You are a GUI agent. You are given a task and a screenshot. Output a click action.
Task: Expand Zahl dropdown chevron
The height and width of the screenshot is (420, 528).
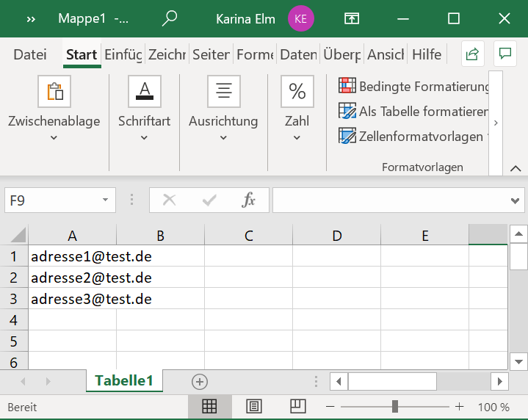point(297,137)
